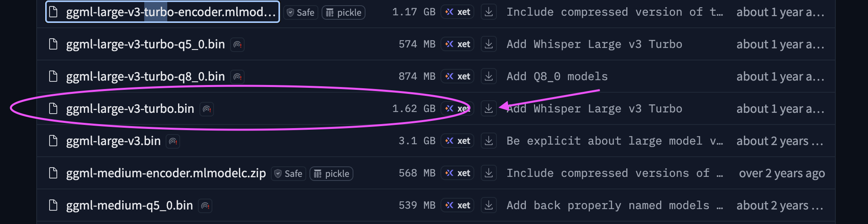Click pickle badge on turbo-encoder row
868x224 pixels.
[x=343, y=12]
